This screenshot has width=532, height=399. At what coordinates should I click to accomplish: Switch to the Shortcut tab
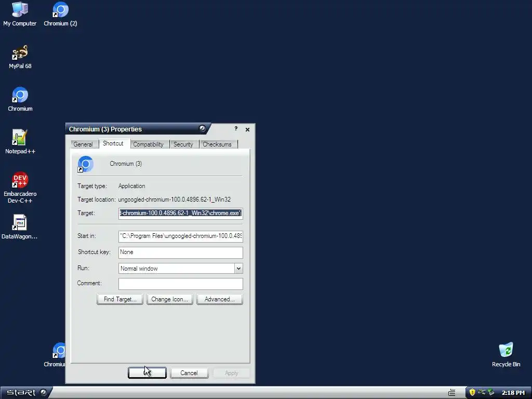coord(113,143)
